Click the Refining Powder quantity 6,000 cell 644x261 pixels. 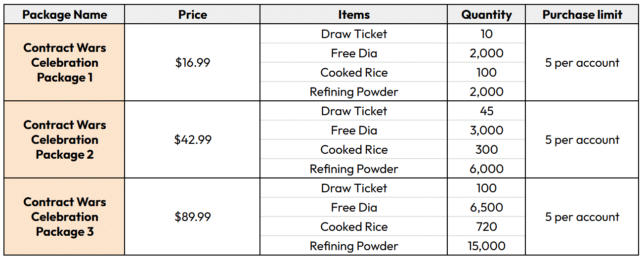[486, 169]
